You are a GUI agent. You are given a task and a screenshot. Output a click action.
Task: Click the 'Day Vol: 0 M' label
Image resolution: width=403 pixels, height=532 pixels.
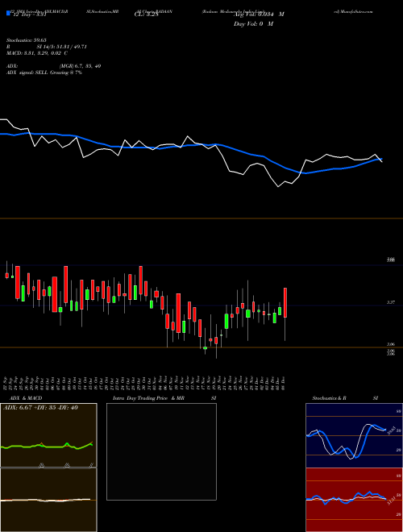(x=253, y=24)
